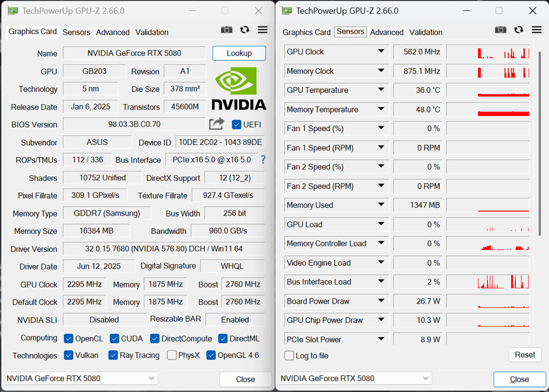549x392 pixels.
Task: Expand the GPU Clock sensor dropdown arrow
Action: point(381,52)
